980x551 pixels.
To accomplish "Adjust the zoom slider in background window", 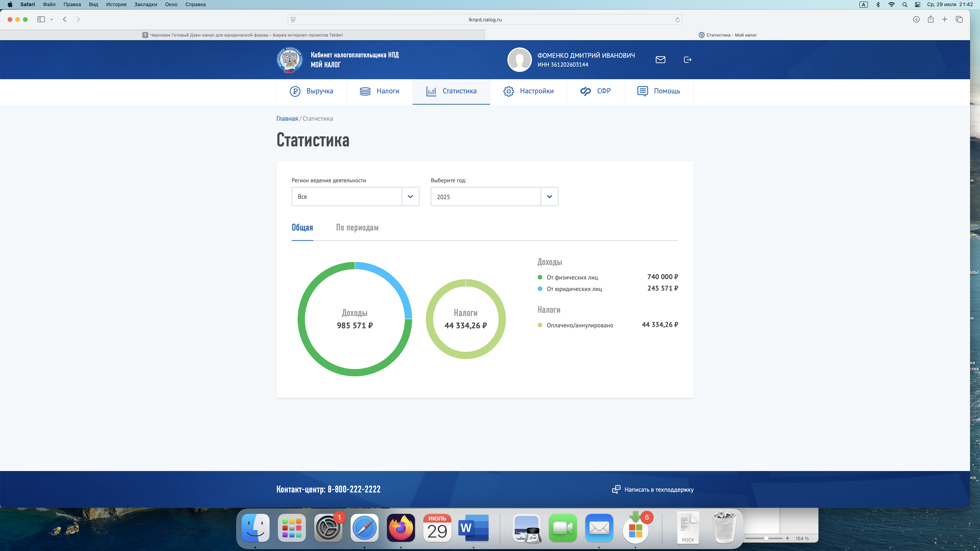I will [x=766, y=538].
